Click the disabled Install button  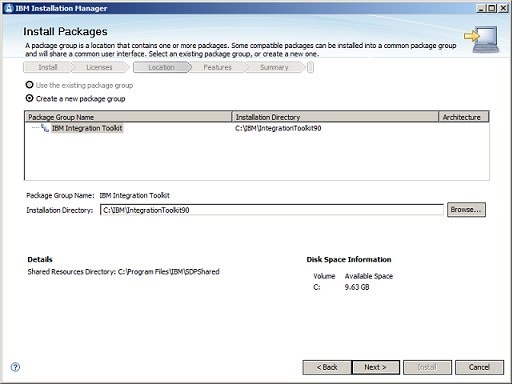(427, 367)
